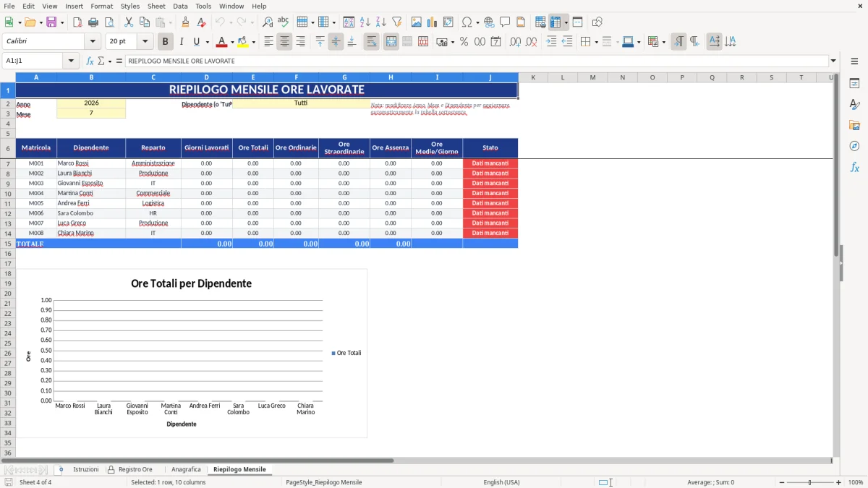Open the Font Size dropdown

coord(145,42)
